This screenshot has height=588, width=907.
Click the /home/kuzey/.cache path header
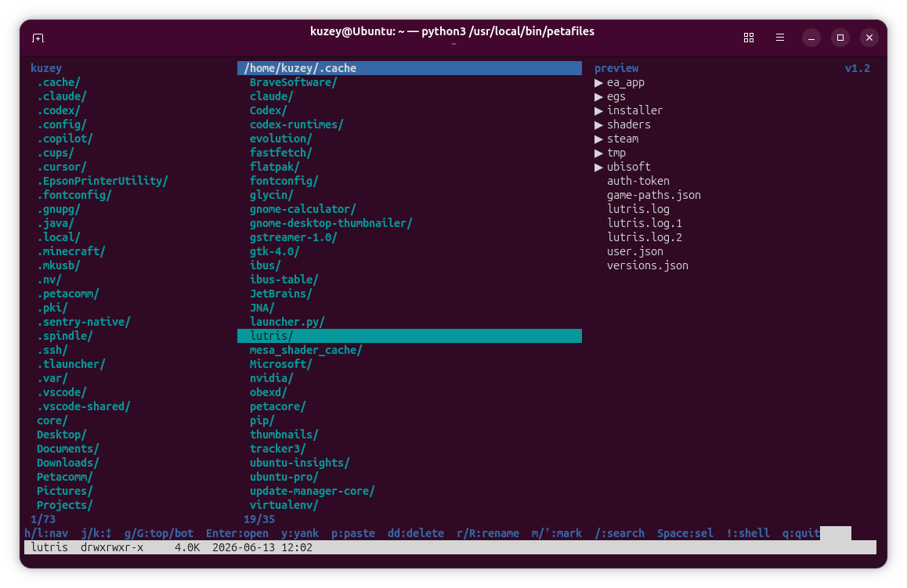410,68
